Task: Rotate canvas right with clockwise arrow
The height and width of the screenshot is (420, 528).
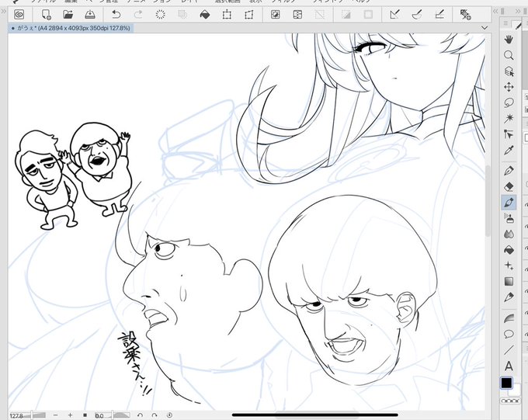Action: [155, 415]
